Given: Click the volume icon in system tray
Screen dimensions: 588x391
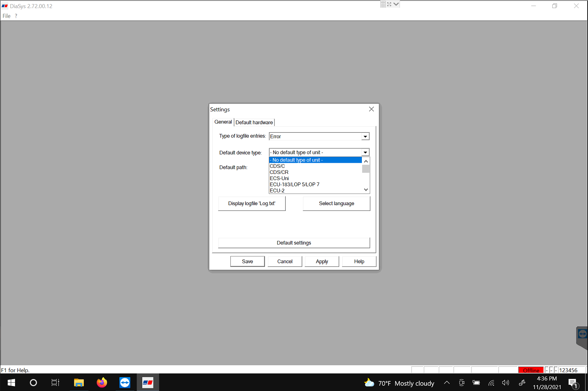Looking at the screenshot, I should coord(505,382).
